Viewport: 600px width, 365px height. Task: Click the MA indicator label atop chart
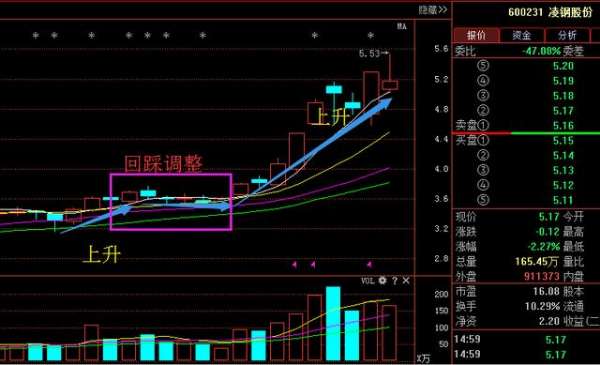[401, 26]
